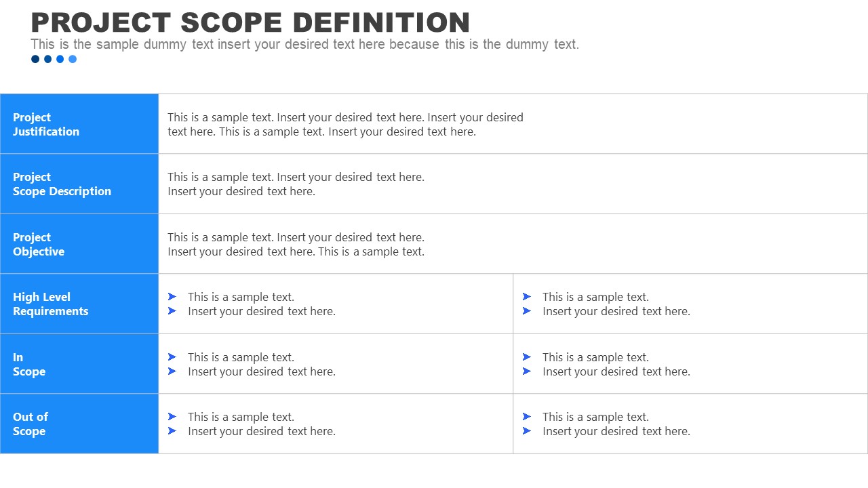Select the In Scope header cell

tap(79, 364)
